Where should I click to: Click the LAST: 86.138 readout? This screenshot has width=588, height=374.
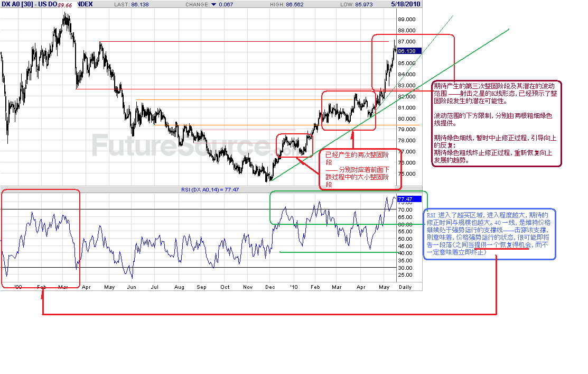click(x=131, y=5)
